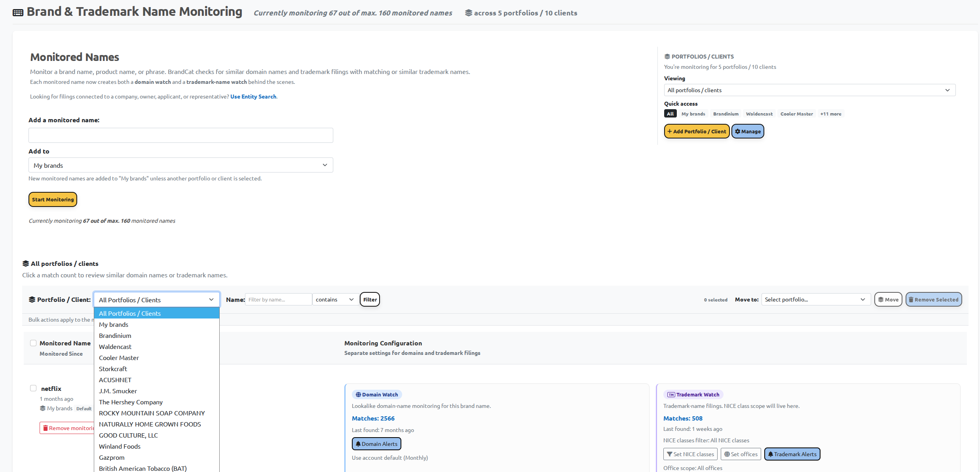
Task: Open Domain Alerts for netflix
Action: pyautogui.click(x=376, y=444)
